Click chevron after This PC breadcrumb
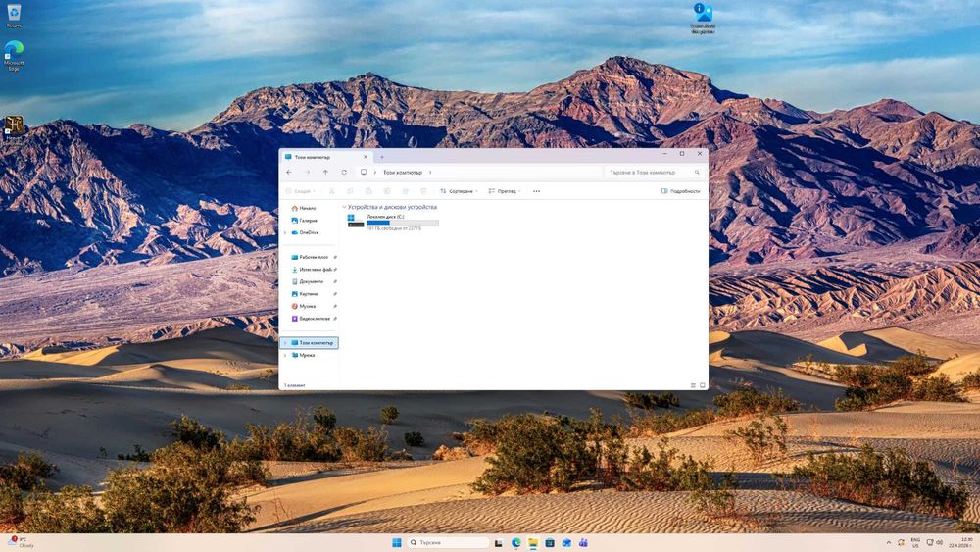980x552 pixels. (x=430, y=172)
